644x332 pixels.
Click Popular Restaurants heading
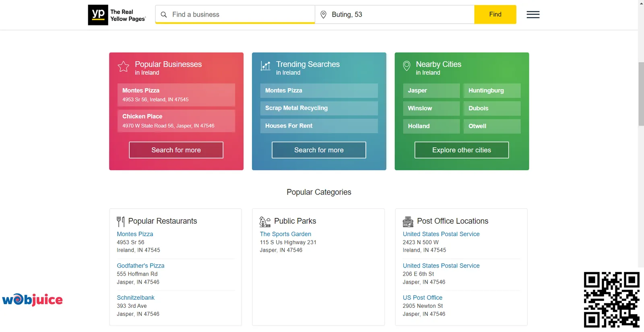pos(163,221)
